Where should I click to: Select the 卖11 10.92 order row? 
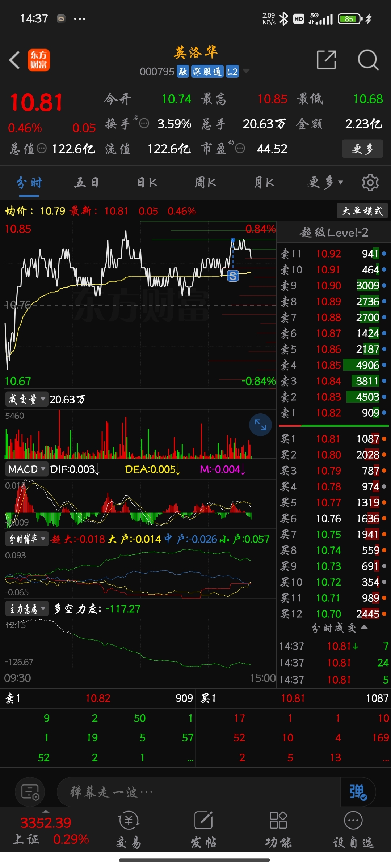click(x=333, y=254)
